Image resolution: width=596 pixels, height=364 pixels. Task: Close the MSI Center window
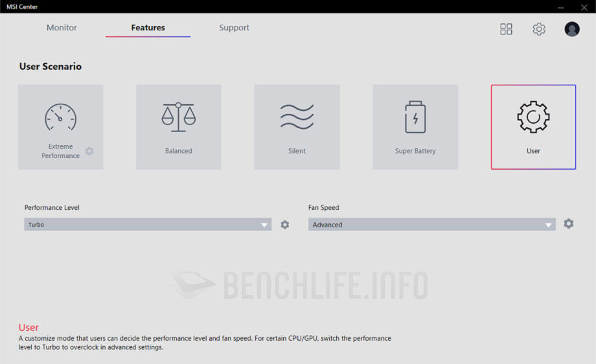pyautogui.click(x=584, y=7)
